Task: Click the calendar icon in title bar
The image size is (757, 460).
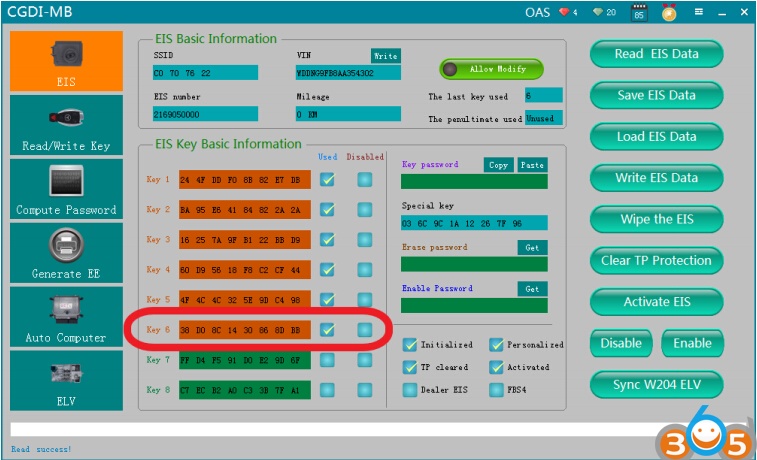Action: click(639, 12)
